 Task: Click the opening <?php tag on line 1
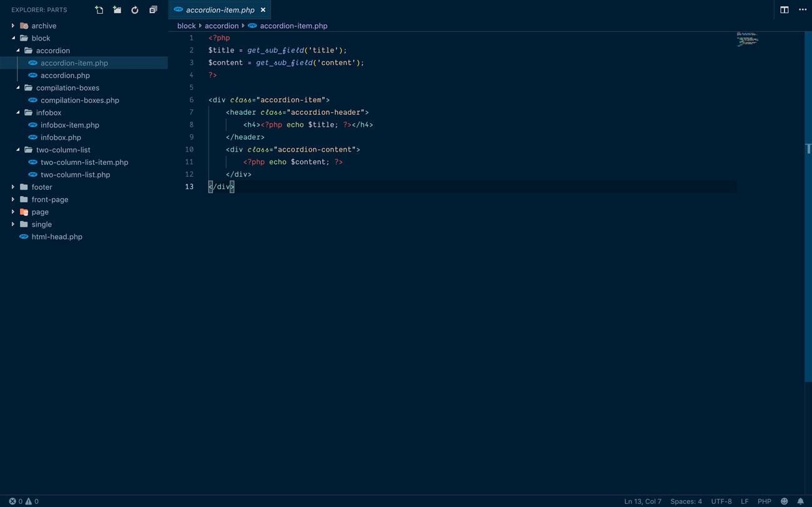click(x=219, y=38)
